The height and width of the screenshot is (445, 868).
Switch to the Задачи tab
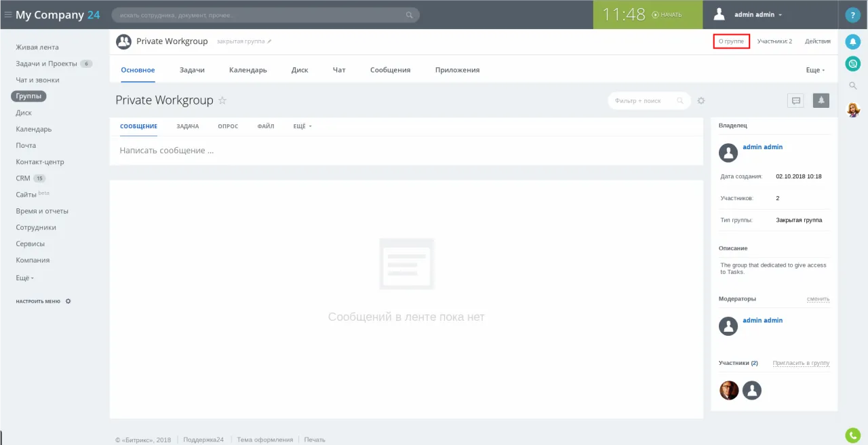pyautogui.click(x=192, y=70)
